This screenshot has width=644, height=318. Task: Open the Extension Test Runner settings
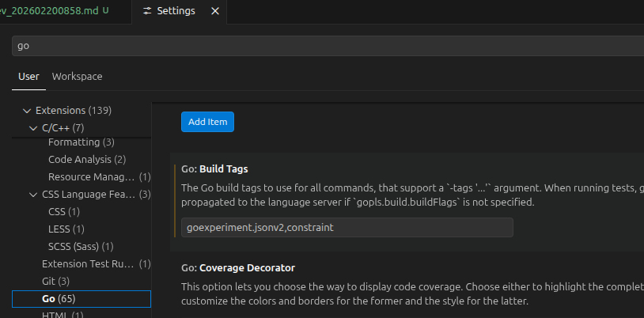point(88,264)
